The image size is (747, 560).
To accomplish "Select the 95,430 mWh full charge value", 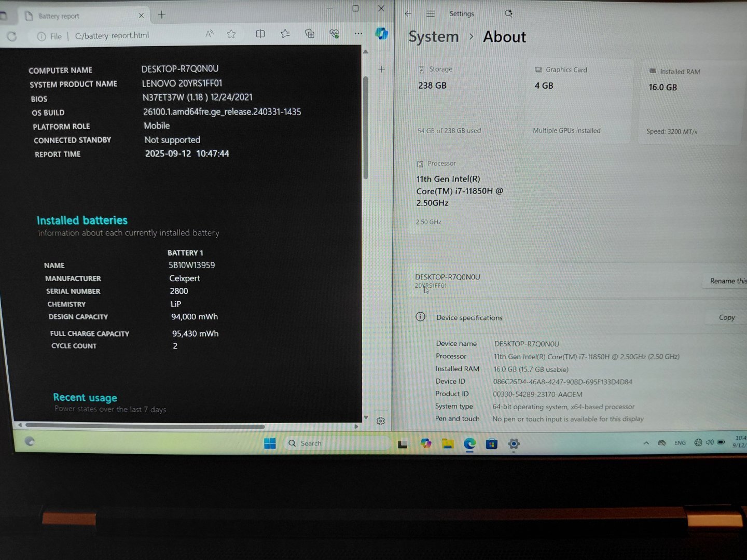I will [x=195, y=333].
